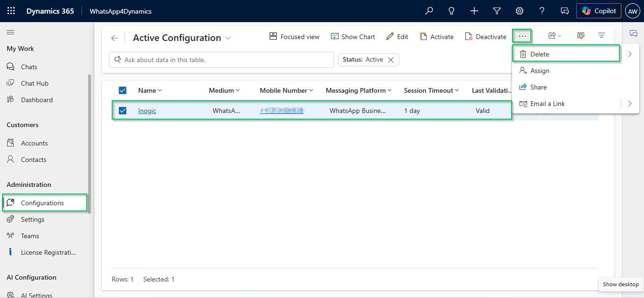Click the plus quick create icon
Image resolution: width=644 pixels, height=298 pixels.
[474, 11]
